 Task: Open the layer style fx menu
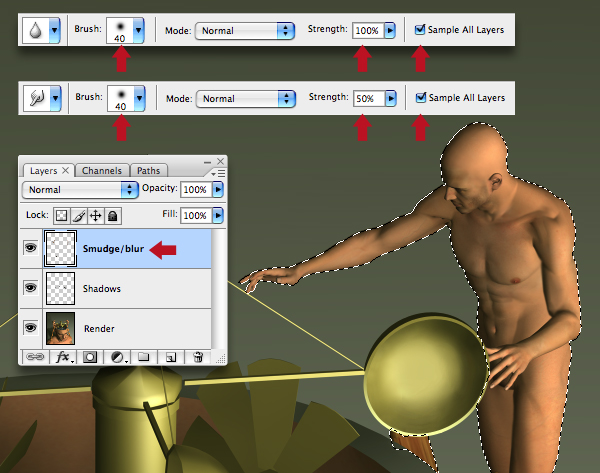coord(64,357)
